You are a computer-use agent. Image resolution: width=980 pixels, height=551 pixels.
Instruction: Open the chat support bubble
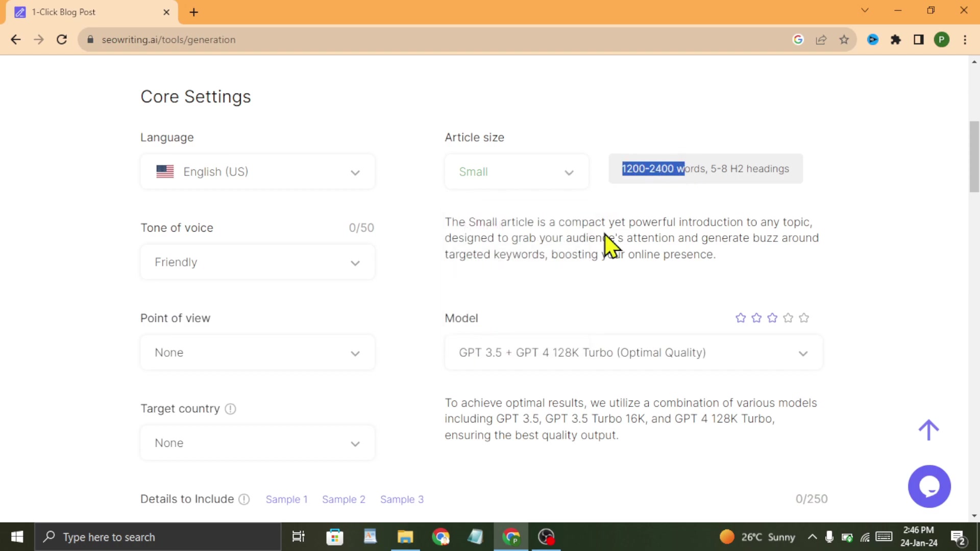pos(929,486)
